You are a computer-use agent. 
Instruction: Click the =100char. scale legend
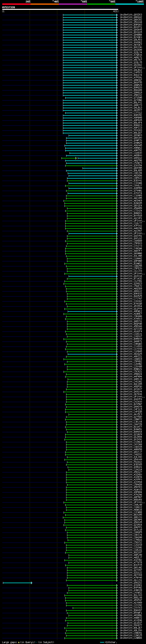[108, 642]
